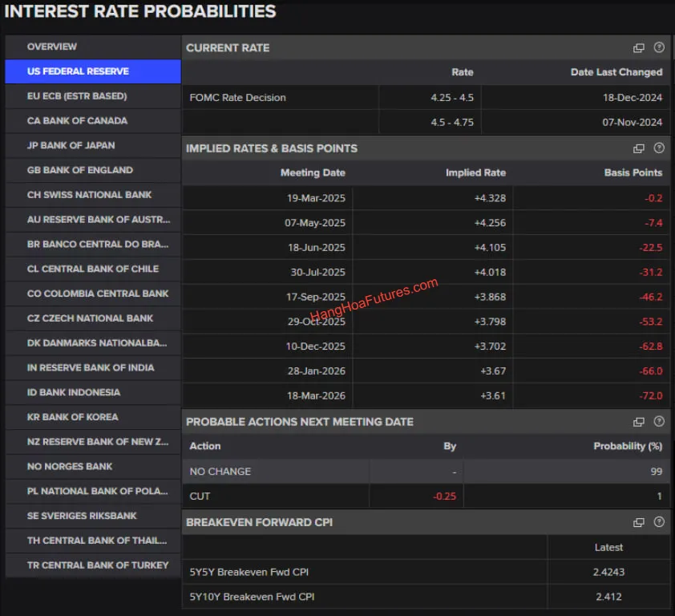Select TR Central Bank of Turkey

93,565
